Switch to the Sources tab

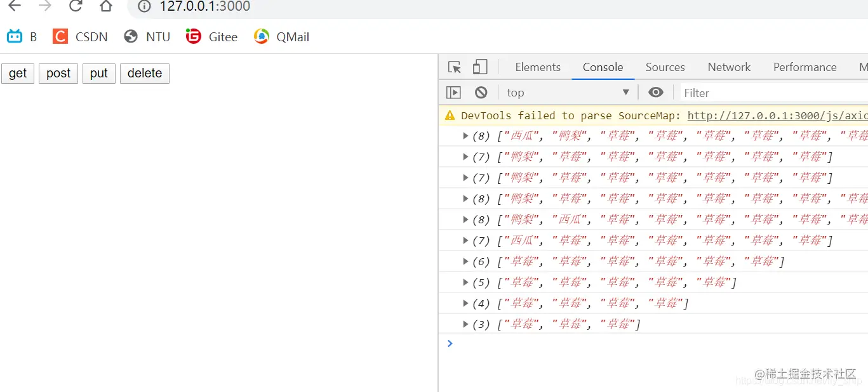(665, 67)
